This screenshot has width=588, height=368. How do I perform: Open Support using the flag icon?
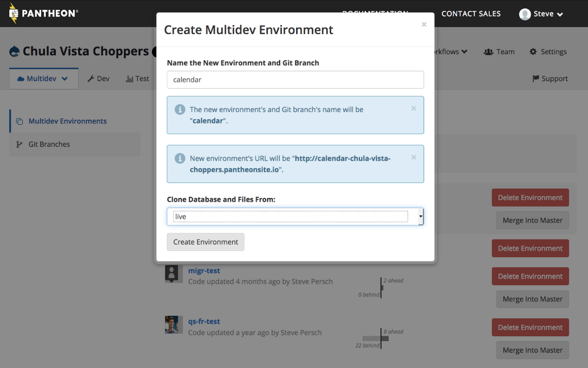[535, 79]
